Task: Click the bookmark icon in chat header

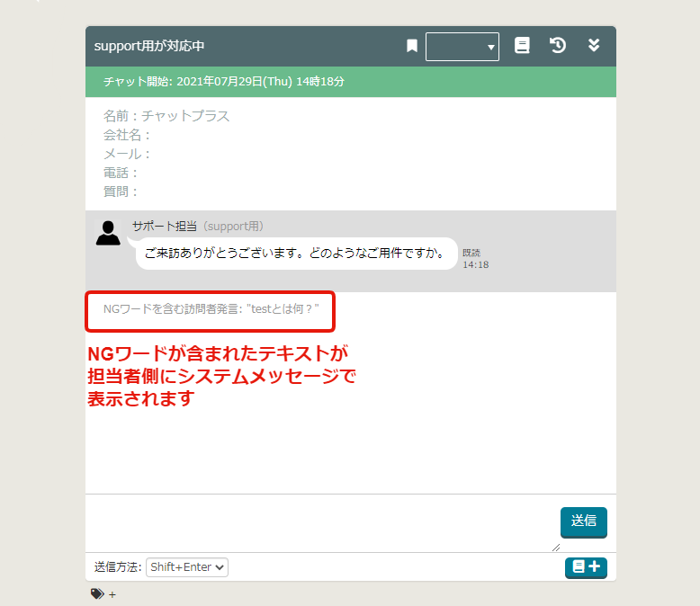Action: coord(411,46)
